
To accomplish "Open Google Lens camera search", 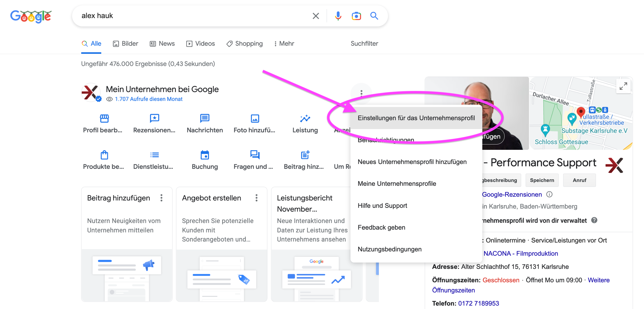I will (356, 16).
